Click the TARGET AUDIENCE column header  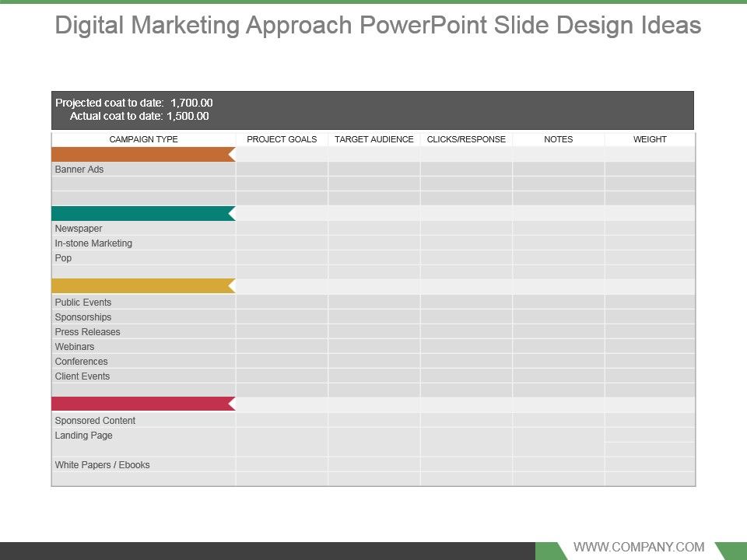tap(374, 140)
